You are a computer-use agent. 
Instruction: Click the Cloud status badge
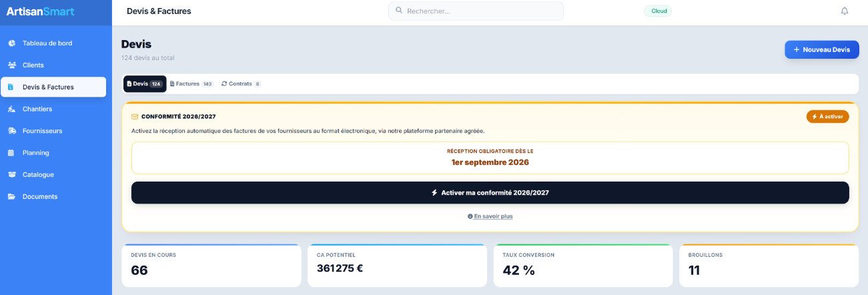[x=658, y=11]
